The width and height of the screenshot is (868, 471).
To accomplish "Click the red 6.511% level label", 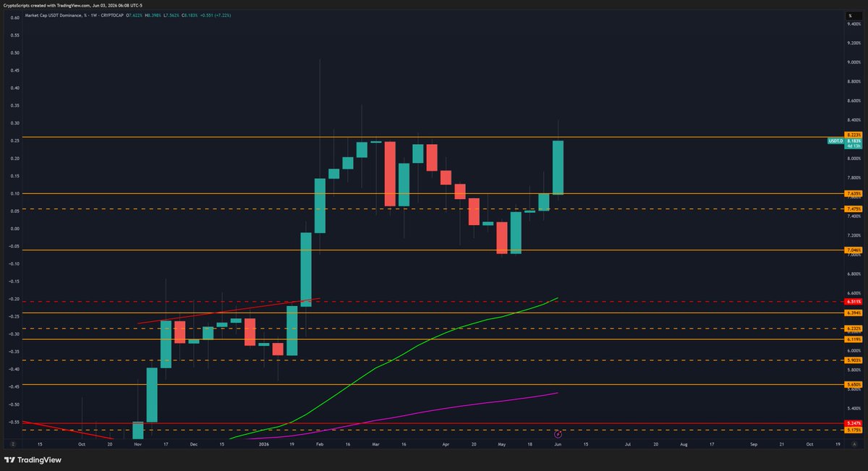I will (852, 301).
